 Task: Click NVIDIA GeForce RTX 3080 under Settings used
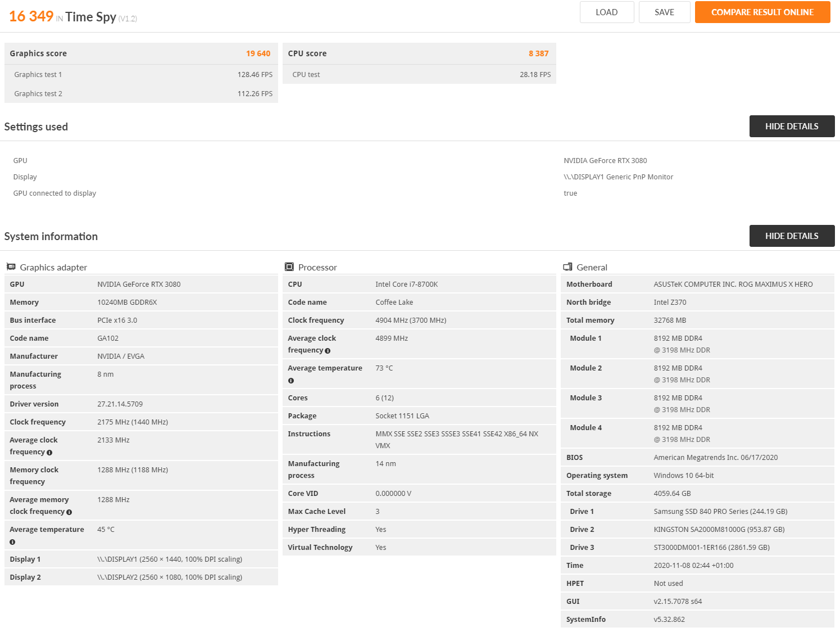click(605, 160)
